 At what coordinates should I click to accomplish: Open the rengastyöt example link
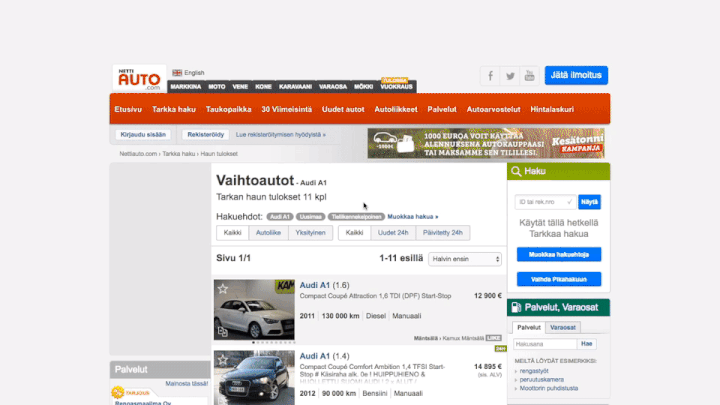tap(534, 371)
